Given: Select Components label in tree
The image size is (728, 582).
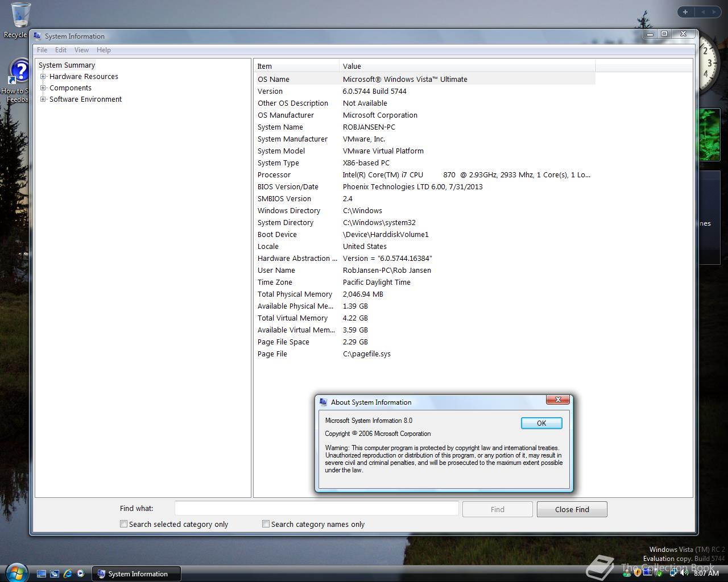Looking at the screenshot, I should coord(71,88).
